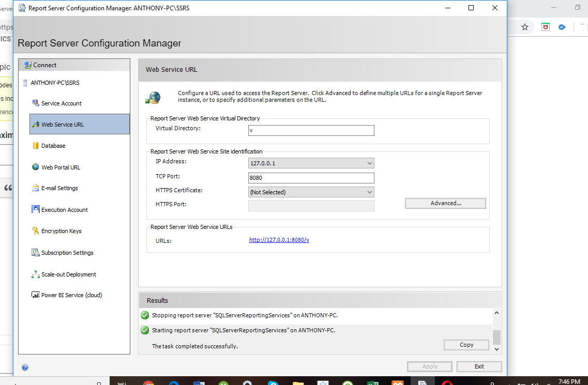This screenshot has height=385, width=588.
Task: Click the blue help question mark icon
Action: [25, 367]
